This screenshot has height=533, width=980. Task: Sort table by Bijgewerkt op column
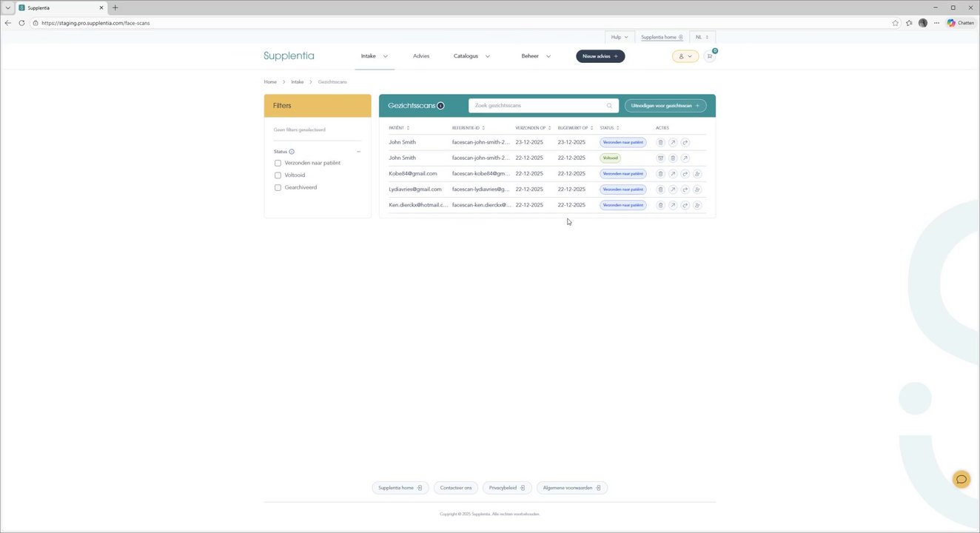[x=575, y=128]
